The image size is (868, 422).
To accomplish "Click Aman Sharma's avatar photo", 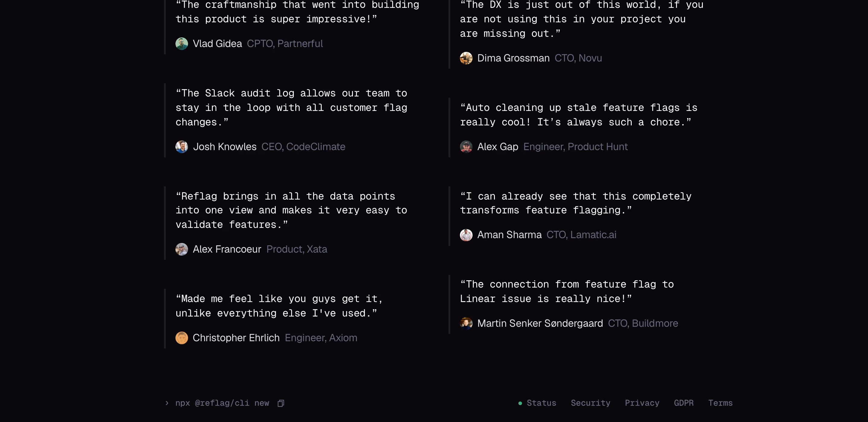I will point(466,235).
